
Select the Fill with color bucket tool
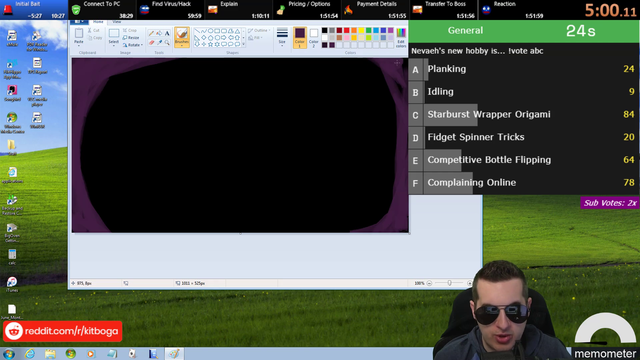point(159,33)
